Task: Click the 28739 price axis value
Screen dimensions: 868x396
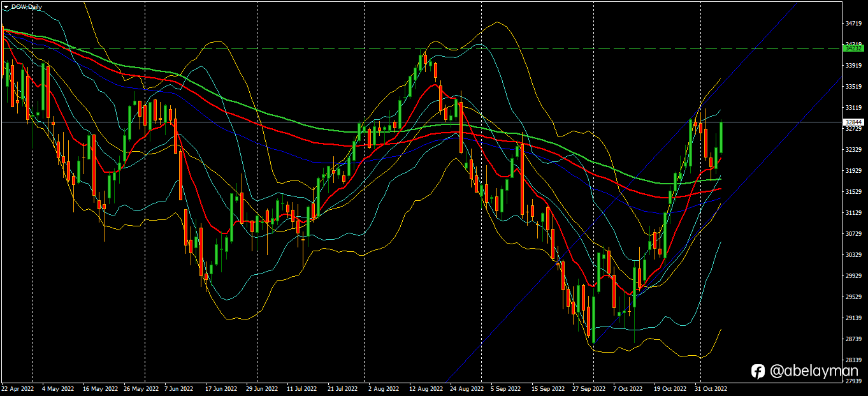Action: click(854, 339)
